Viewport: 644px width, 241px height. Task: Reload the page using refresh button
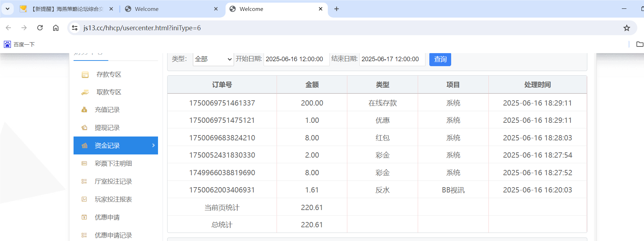40,28
